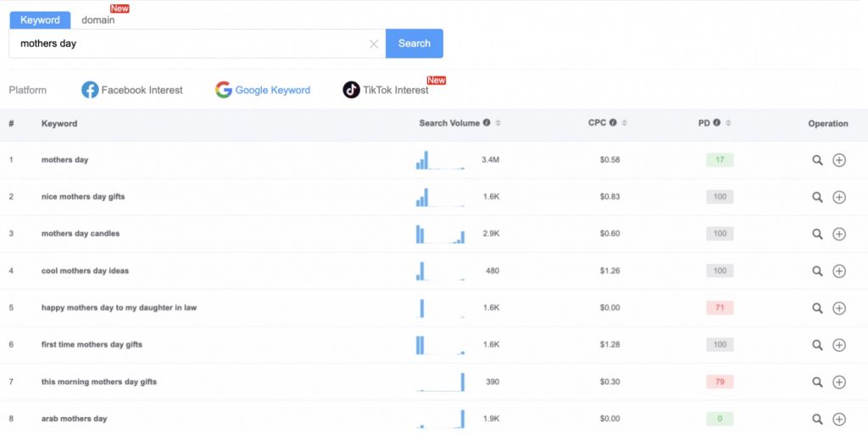Add 'nice mothers day gifts' with plus icon
Image resolution: width=868 pixels, height=435 pixels.
pos(839,197)
